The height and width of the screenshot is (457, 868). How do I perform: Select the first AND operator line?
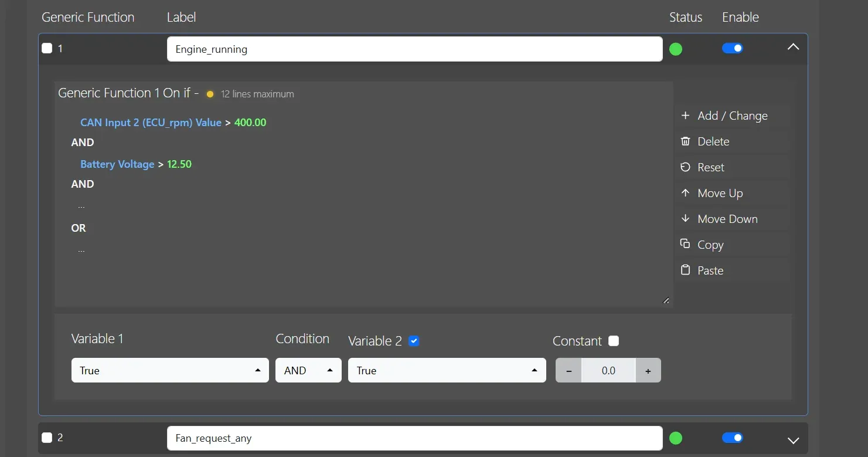(x=83, y=143)
